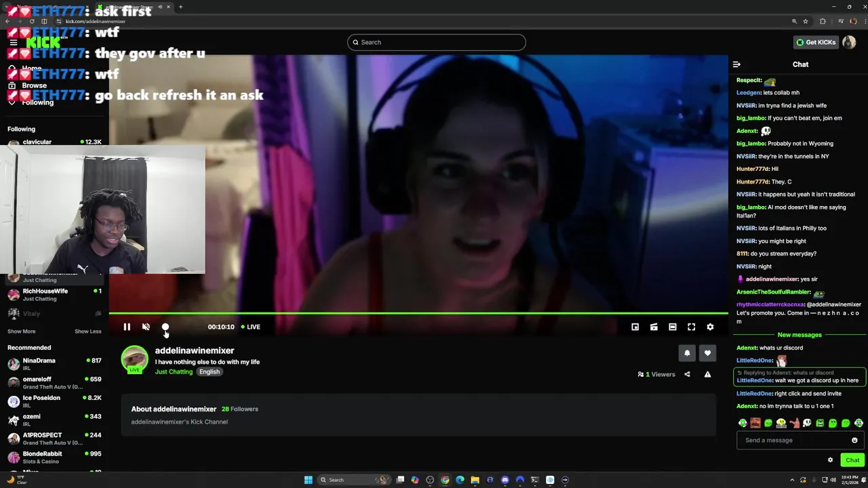Jump to LIVE in the player
Screen dimensions: 868x488
click(x=250, y=327)
